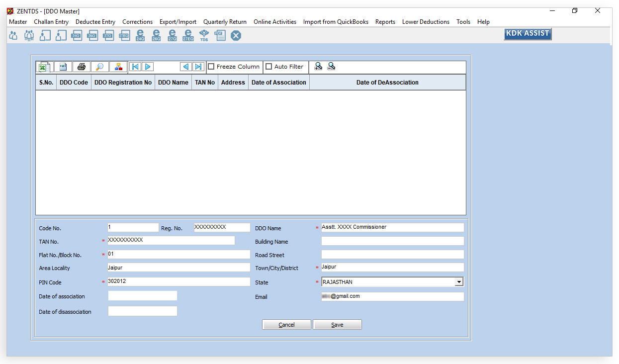Click the magnifying glass preview icon
Image resolution: width=619 pixels, height=364 pixels.
[99, 67]
